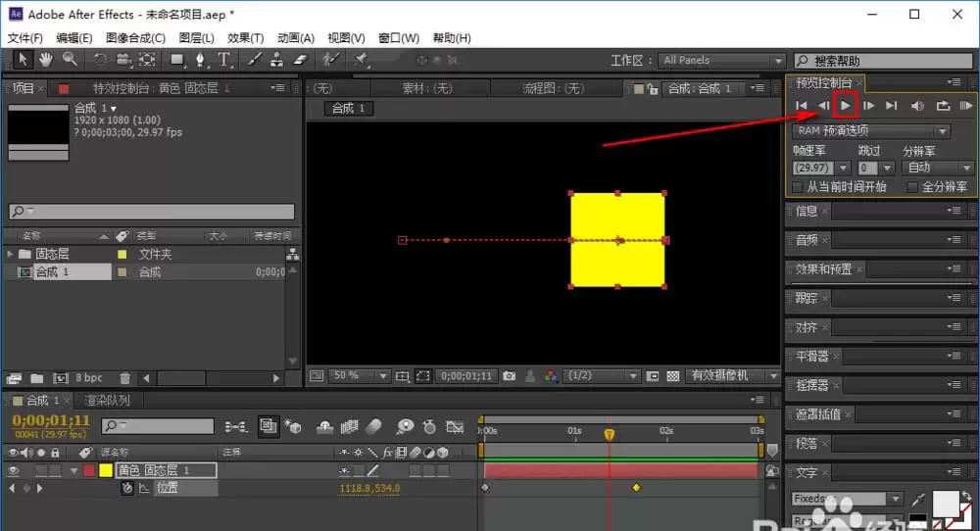The image size is (980, 531).
Task: Jump to last frame in preview
Action: pyautogui.click(x=891, y=106)
